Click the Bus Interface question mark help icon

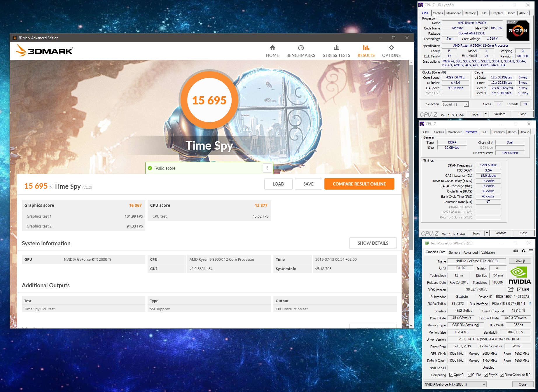[530, 304]
